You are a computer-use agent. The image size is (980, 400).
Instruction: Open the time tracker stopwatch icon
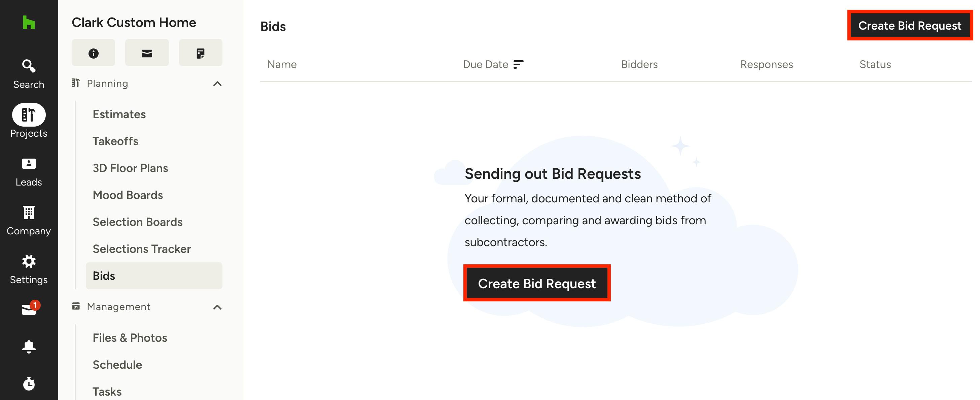point(29,384)
